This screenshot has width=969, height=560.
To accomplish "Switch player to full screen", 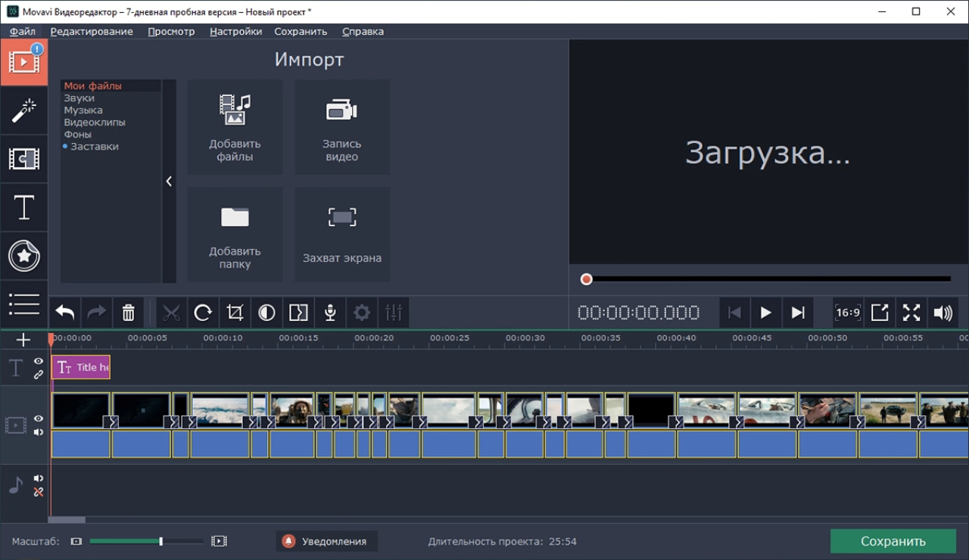I will point(911,313).
